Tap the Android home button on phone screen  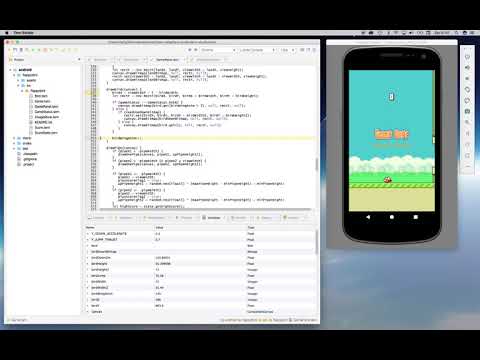pyautogui.click(x=392, y=217)
